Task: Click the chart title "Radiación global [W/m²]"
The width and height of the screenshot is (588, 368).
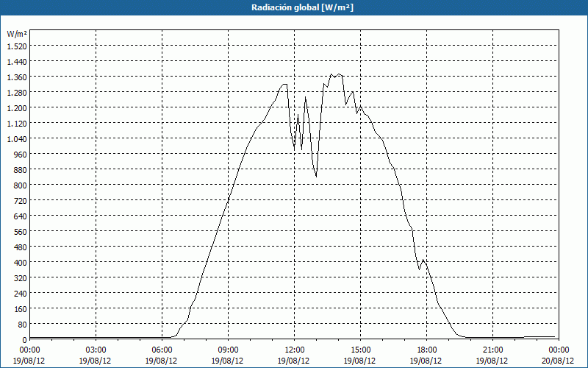Action: (302, 7)
